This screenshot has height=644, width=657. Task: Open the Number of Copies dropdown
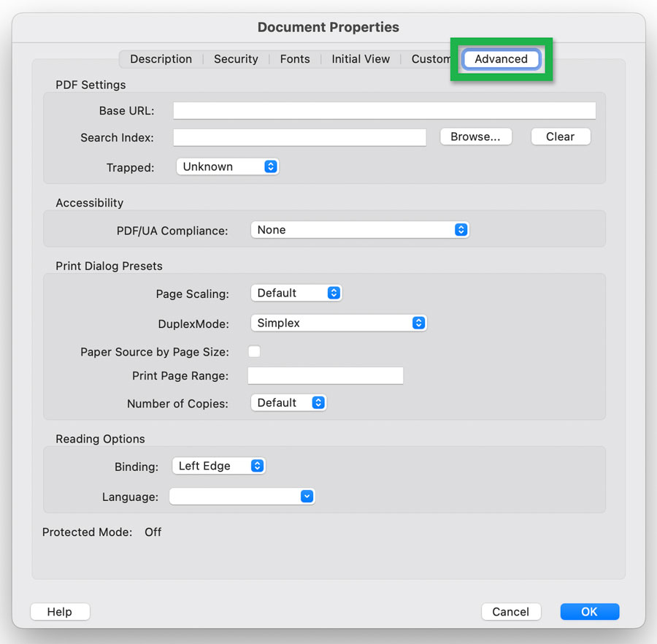[288, 402]
